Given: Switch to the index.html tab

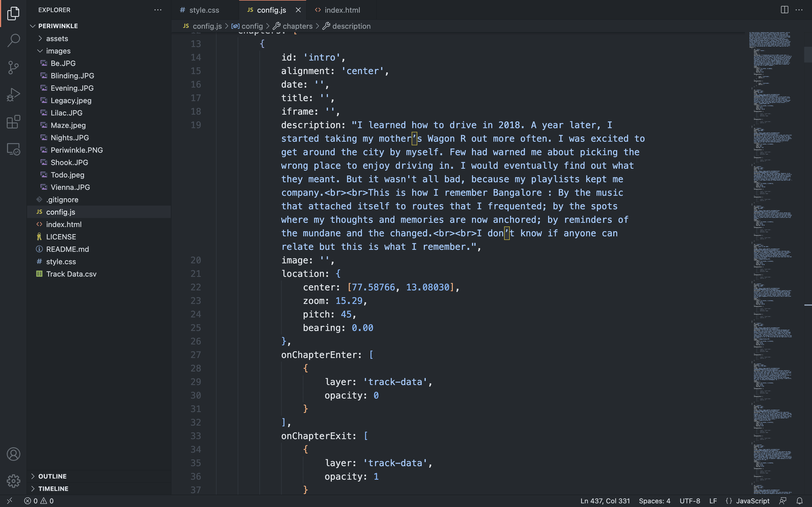Looking at the screenshot, I should click(342, 10).
